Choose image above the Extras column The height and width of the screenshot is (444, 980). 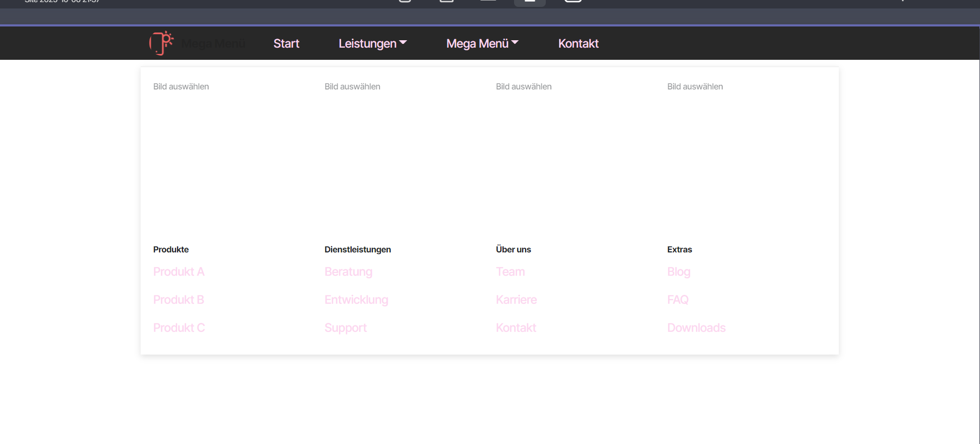point(695,87)
